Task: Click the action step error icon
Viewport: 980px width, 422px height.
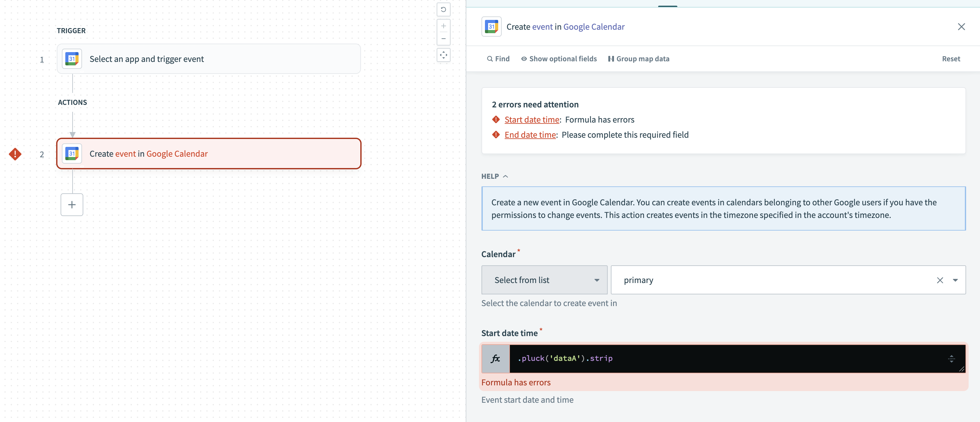Action: [x=15, y=154]
